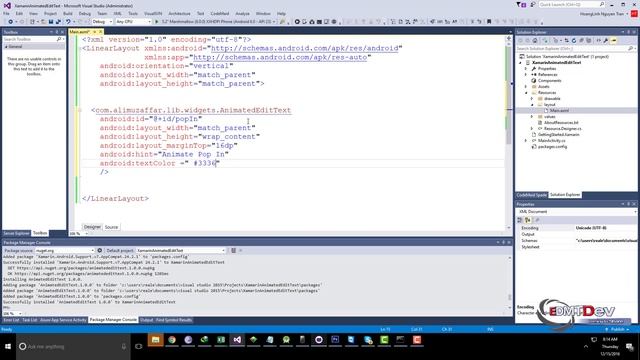Select Resource.Designer.cs in Solution Explorer

(x=562, y=129)
